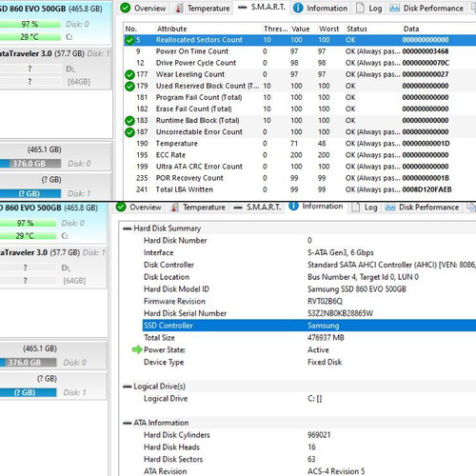Select the Device Type row
The width and height of the screenshot is (476, 476).
click(309, 362)
